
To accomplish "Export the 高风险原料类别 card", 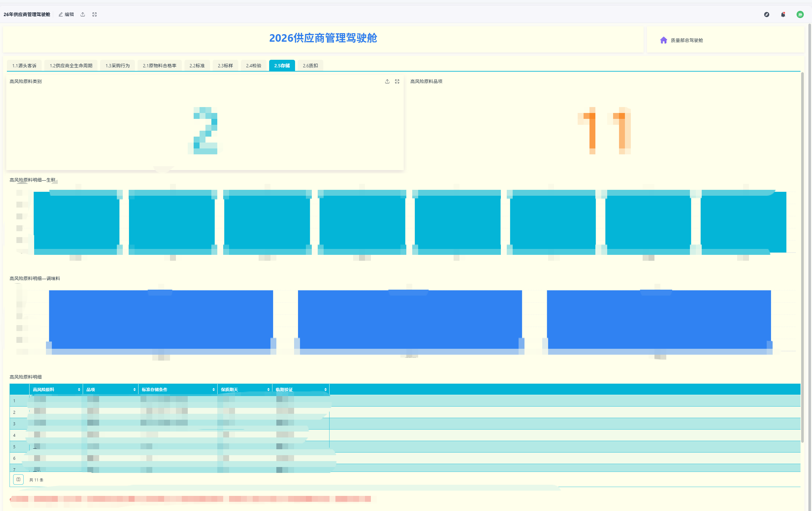I will [x=387, y=81].
